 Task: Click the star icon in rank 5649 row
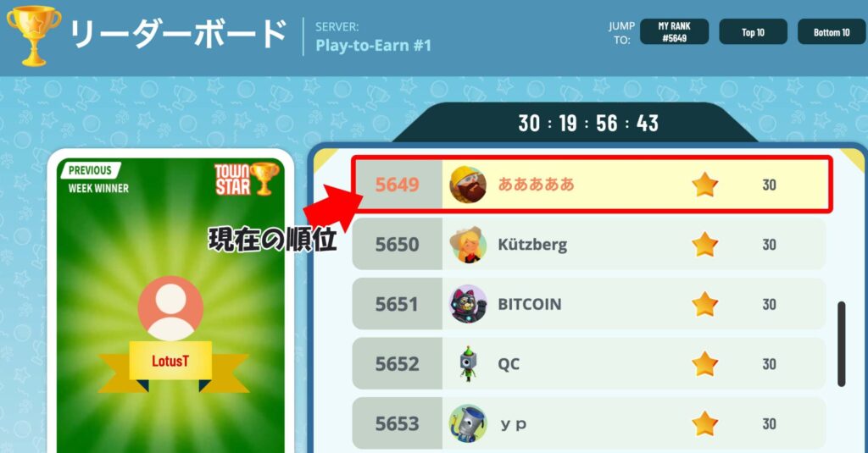(704, 185)
